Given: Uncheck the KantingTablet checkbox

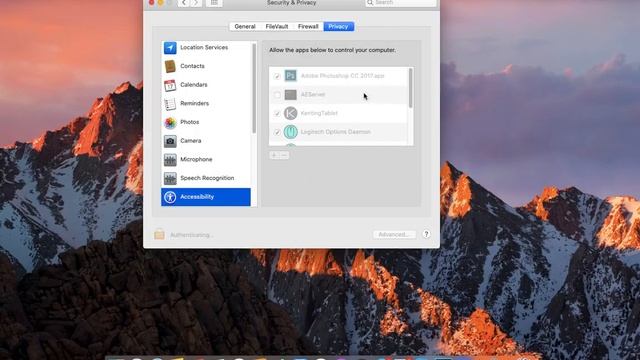Looking at the screenshot, I should click(x=277, y=113).
